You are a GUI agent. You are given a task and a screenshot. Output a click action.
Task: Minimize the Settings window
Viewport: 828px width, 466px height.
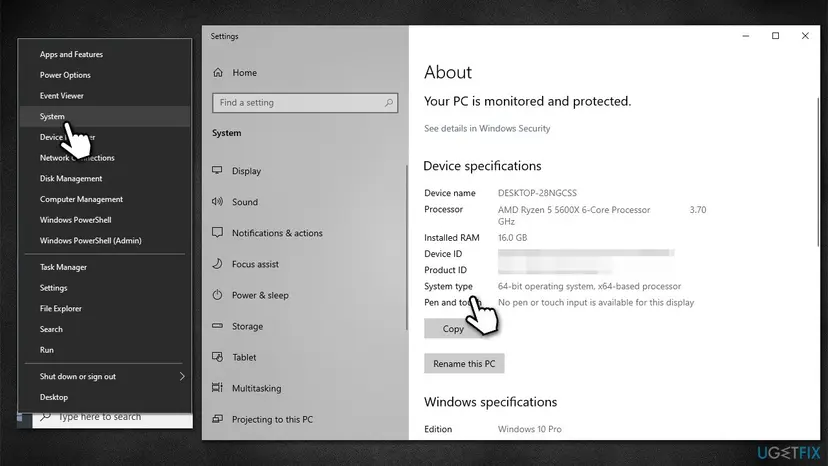click(746, 36)
